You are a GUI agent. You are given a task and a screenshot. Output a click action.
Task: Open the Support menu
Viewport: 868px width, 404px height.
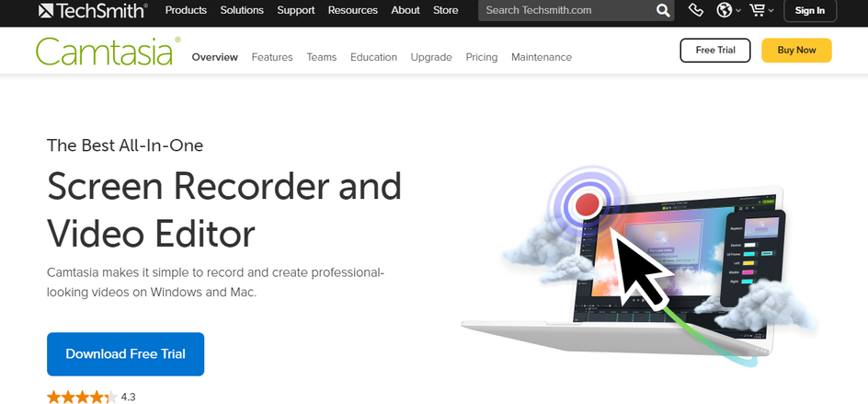[x=295, y=10]
